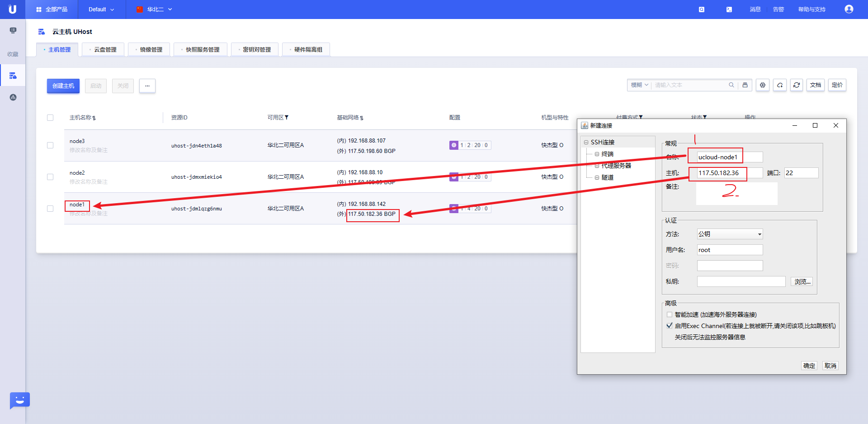Select the node2 row checkbox
The height and width of the screenshot is (424, 868).
click(50, 177)
